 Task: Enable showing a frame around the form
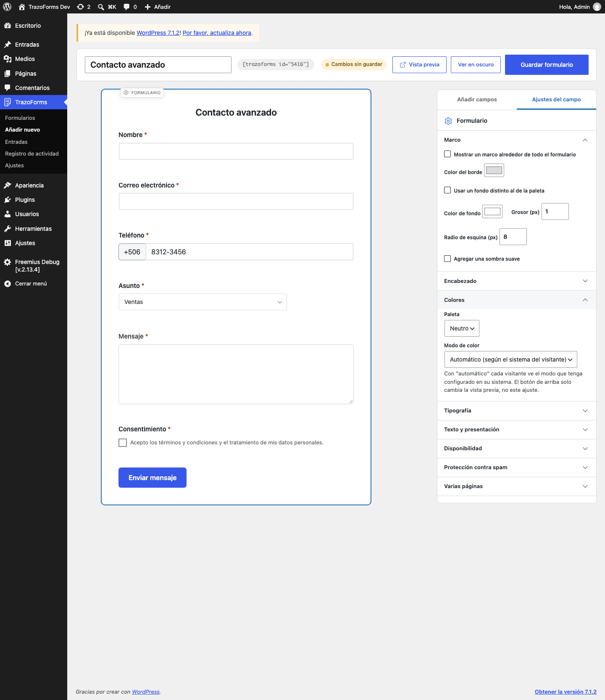447,154
